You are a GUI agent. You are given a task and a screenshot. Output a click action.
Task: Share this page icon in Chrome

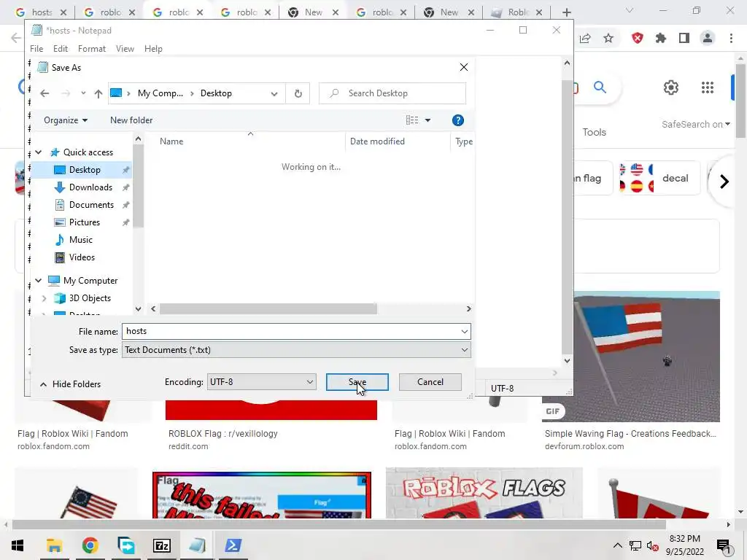click(x=586, y=38)
